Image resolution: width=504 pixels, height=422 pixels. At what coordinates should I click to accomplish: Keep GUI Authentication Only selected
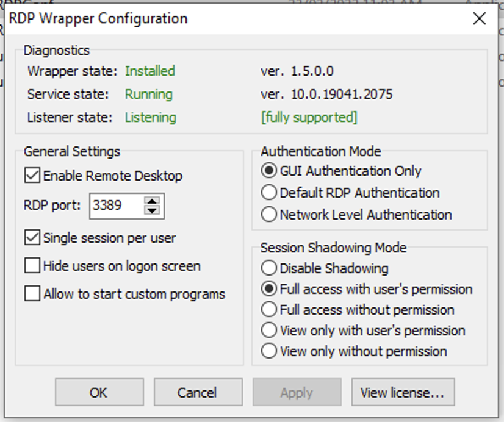pyautogui.click(x=268, y=171)
